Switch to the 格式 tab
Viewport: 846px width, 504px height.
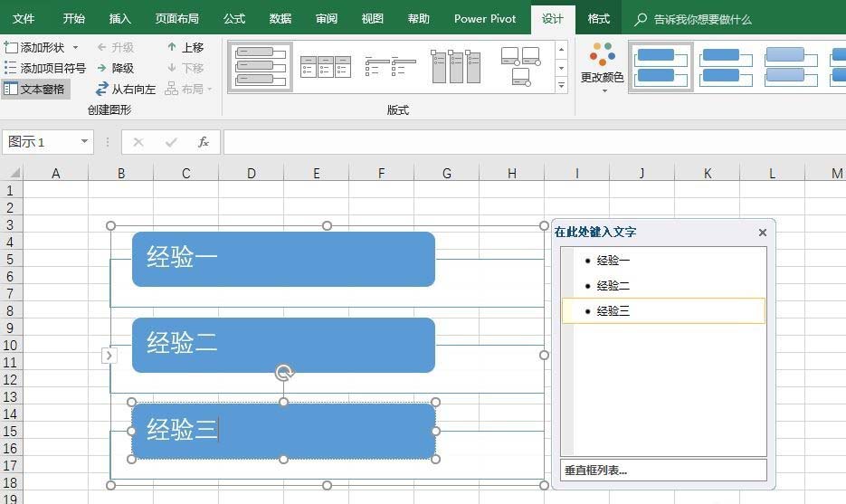click(599, 19)
